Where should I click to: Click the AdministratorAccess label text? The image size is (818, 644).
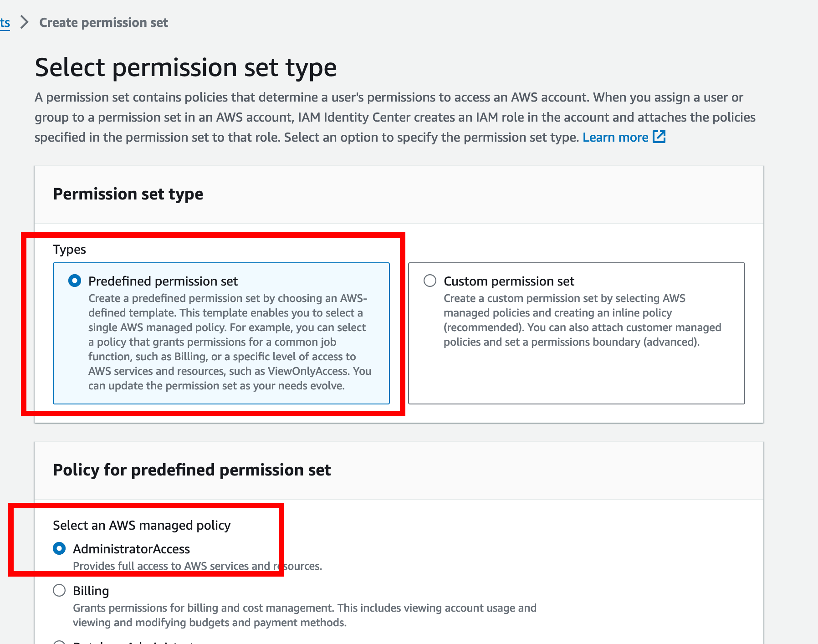(x=131, y=549)
